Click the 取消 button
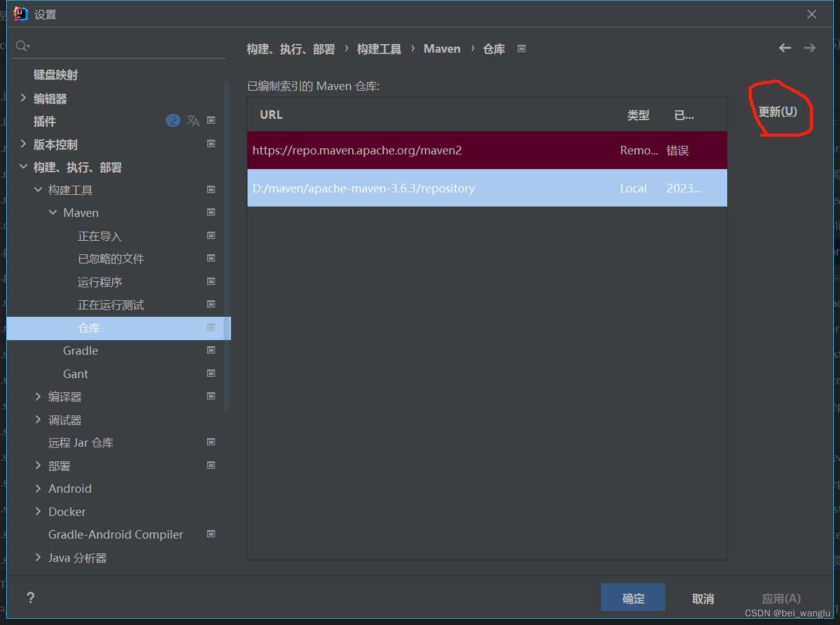Screen dimensions: 840x625 [x=703, y=599]
